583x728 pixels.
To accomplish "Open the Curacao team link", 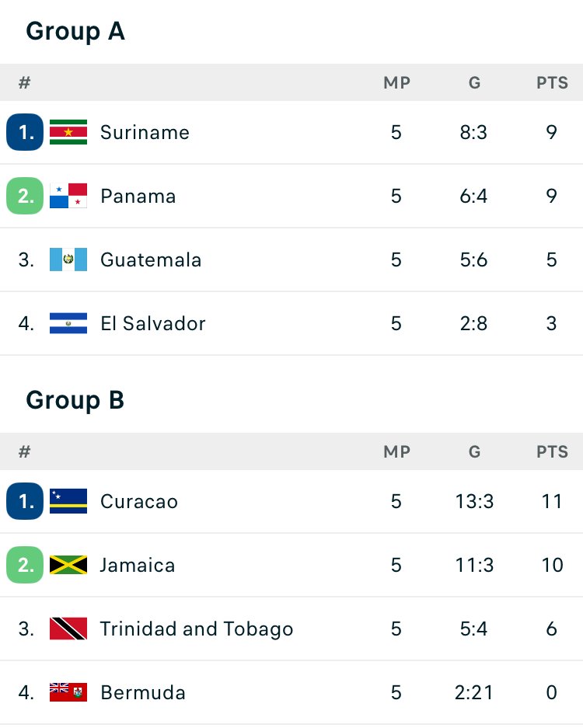I will [139, 501].
